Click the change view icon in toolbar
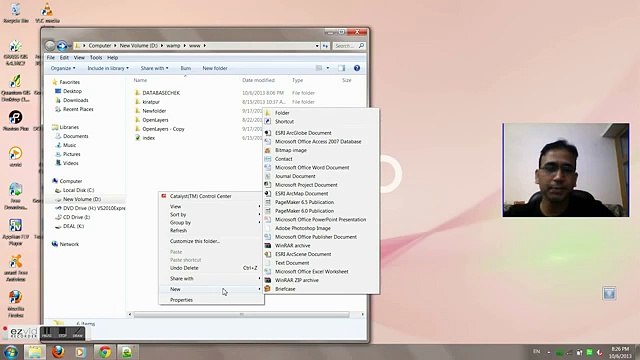Viewport: 640px width, 360px height. pos(319,68)
